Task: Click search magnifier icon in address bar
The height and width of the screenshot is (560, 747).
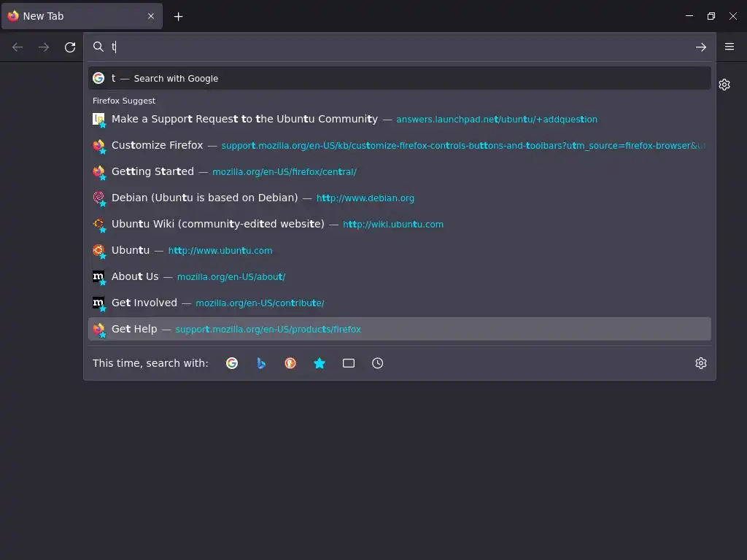Action: (98, 47)
